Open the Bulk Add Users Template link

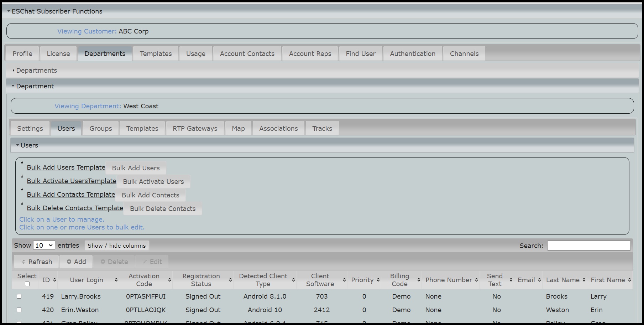(66, 167)
